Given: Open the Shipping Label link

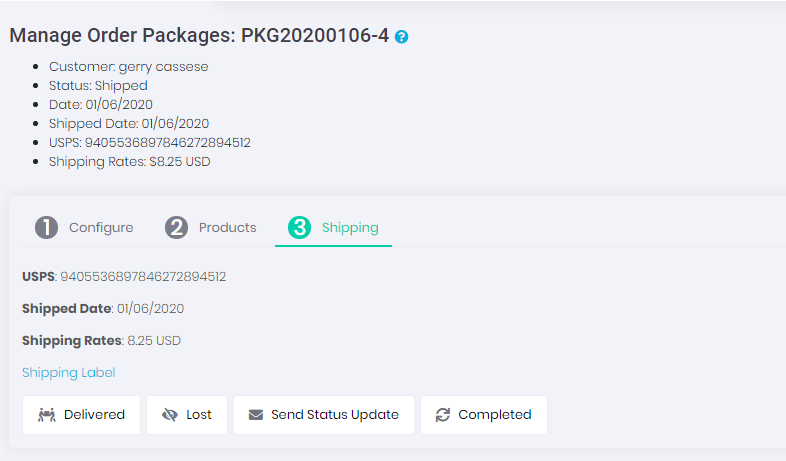Looking at the screenshot, I should click(69, 373).
